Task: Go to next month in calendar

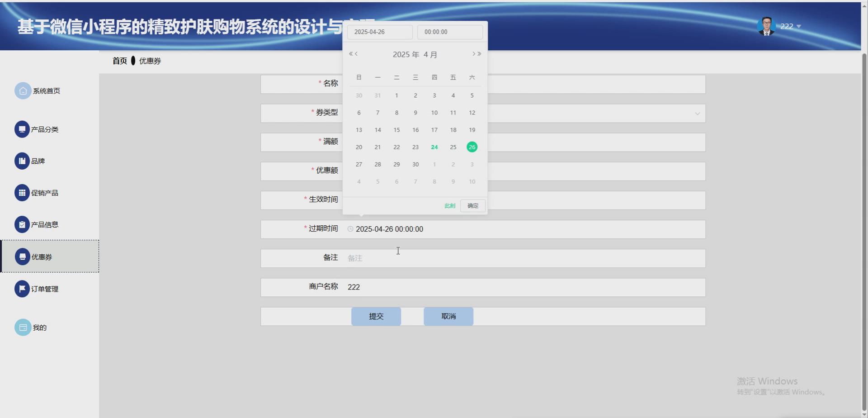Action: pyautogui.click(x=474, y=54)
